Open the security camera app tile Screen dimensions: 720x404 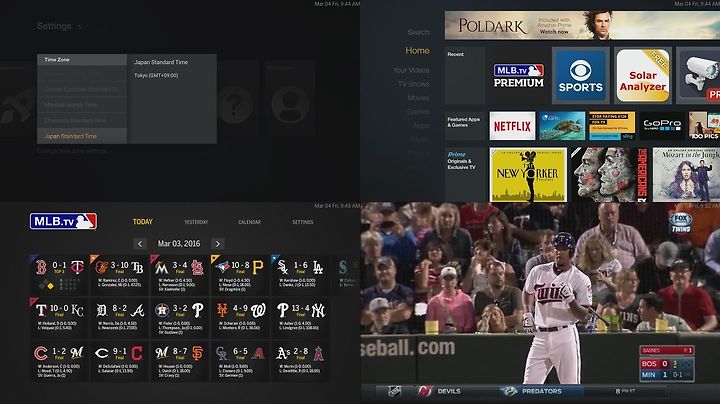pos(698,76)
